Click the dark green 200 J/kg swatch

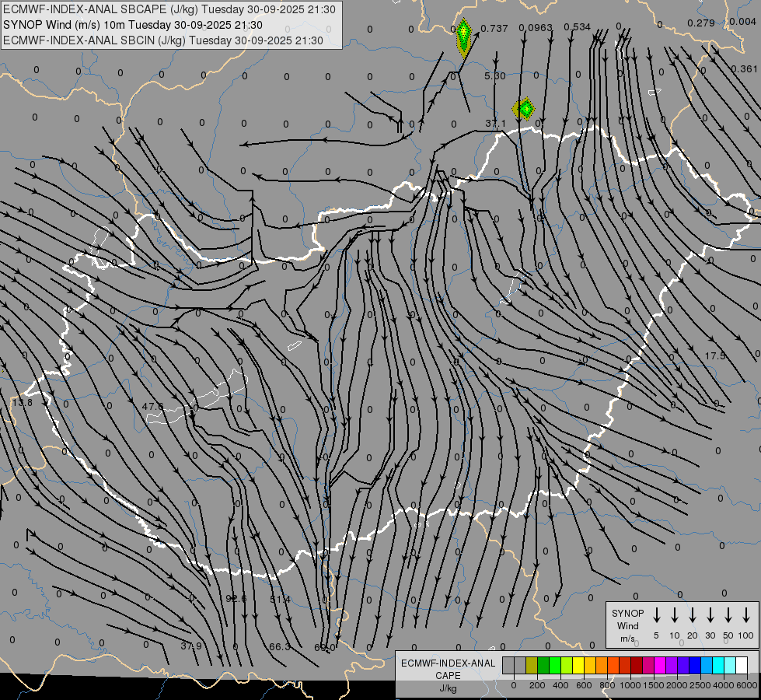(543, 665)
